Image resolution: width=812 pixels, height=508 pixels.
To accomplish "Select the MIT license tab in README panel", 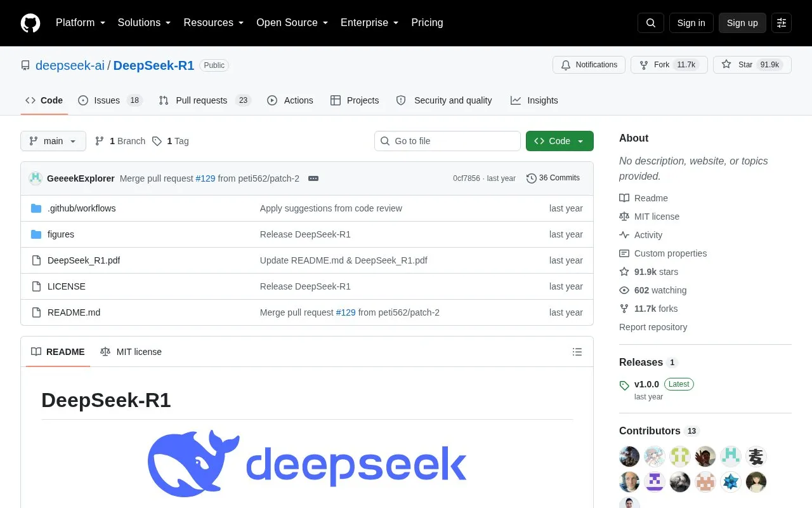I will tap(131, 352).
